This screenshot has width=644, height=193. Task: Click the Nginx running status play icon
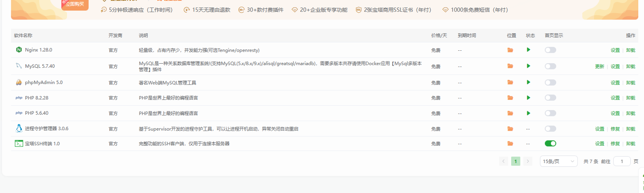point(528,49)
